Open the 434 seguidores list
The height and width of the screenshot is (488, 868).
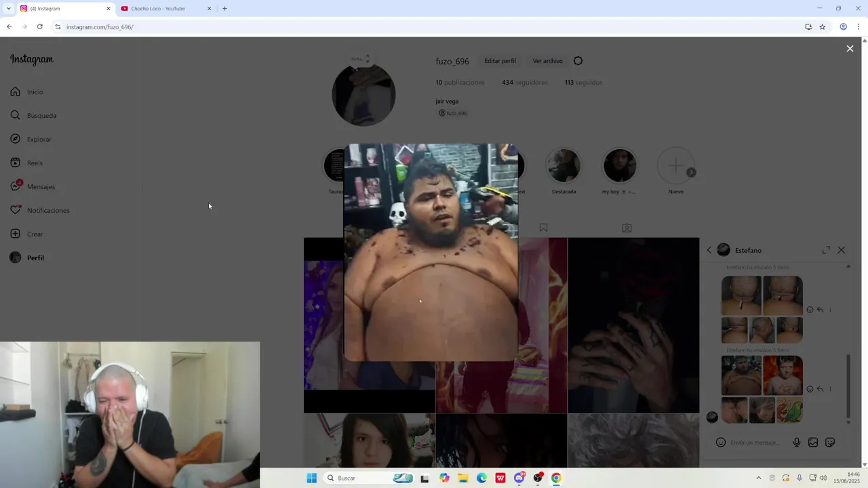pyautogui.click(x=524, y=83)
